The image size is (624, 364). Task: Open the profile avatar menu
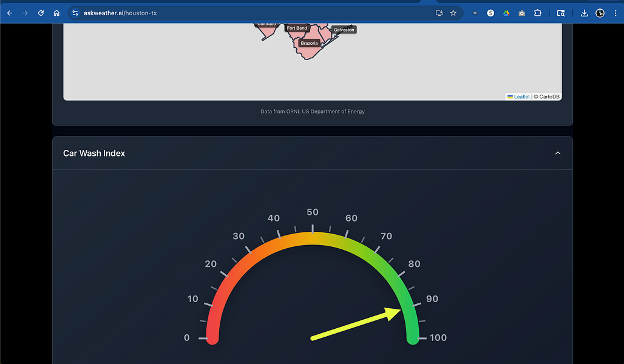click(x=600, y=13)
